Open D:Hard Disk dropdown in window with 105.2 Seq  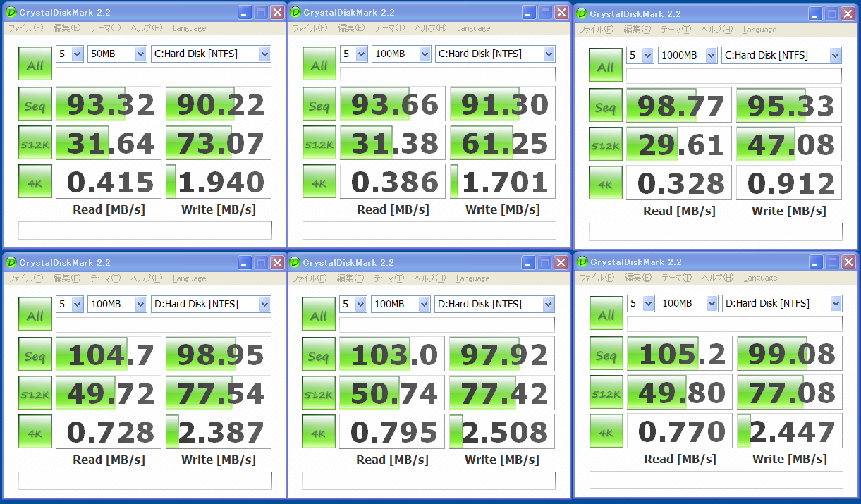pyautogui.click(x=782, y=303)
